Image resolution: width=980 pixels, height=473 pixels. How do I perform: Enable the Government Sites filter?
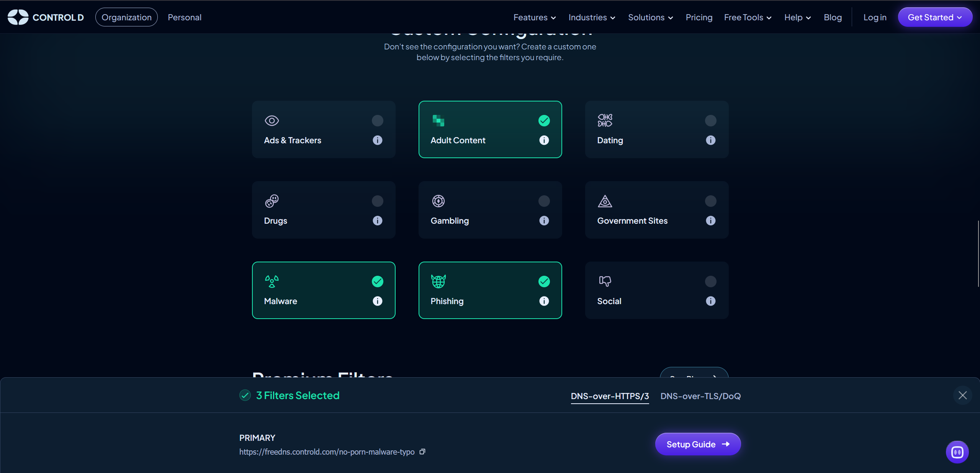[x=710, y=201]
